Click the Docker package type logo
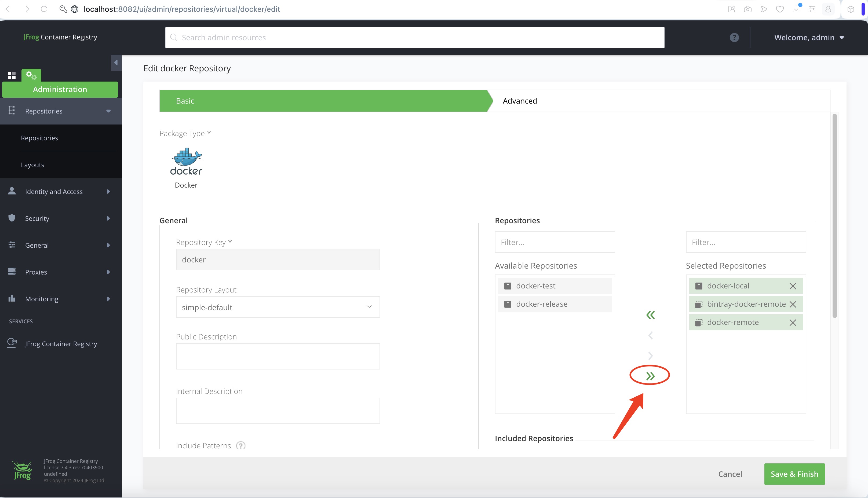Image resolution: width=868 pixels, height=498 pixels. tap(186, 162)
